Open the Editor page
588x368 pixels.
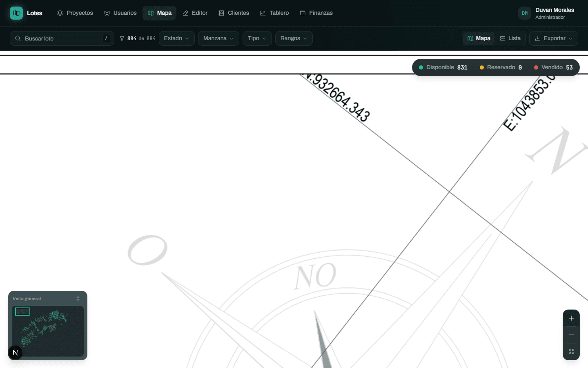tap(195, 13)
